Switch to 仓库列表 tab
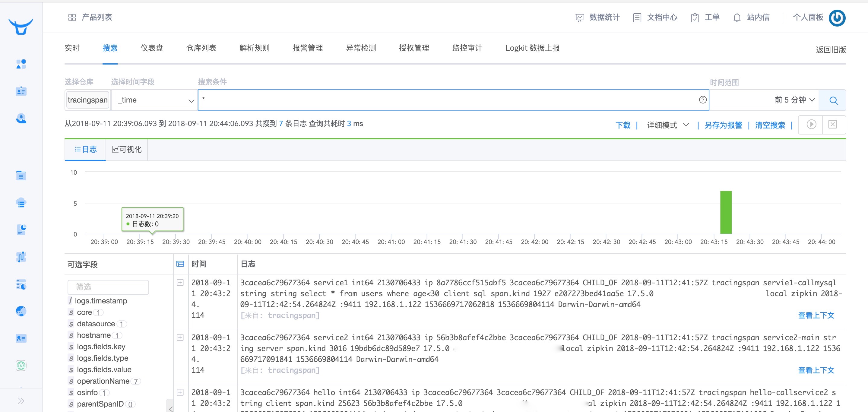 click(201, 48)
